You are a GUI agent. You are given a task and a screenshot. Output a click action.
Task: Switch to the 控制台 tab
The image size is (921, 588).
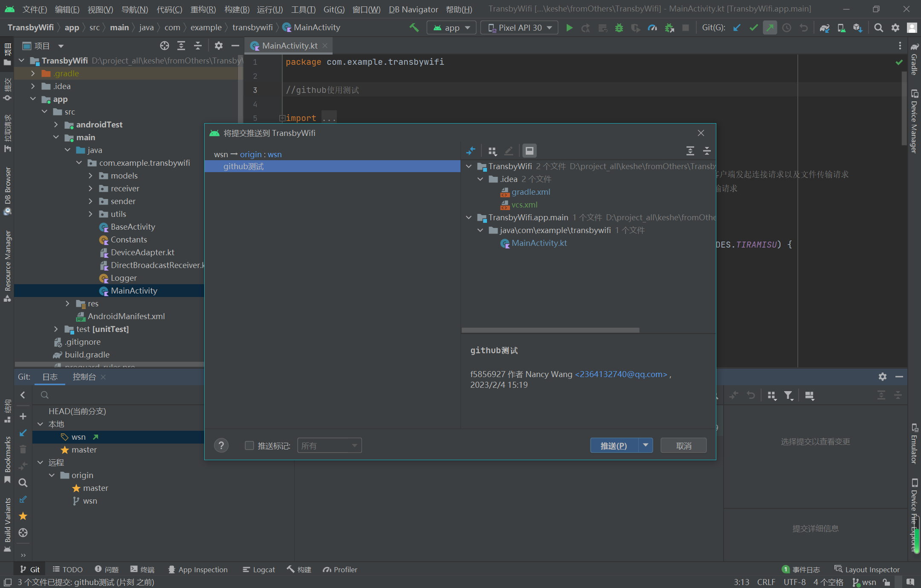point(84,377)
